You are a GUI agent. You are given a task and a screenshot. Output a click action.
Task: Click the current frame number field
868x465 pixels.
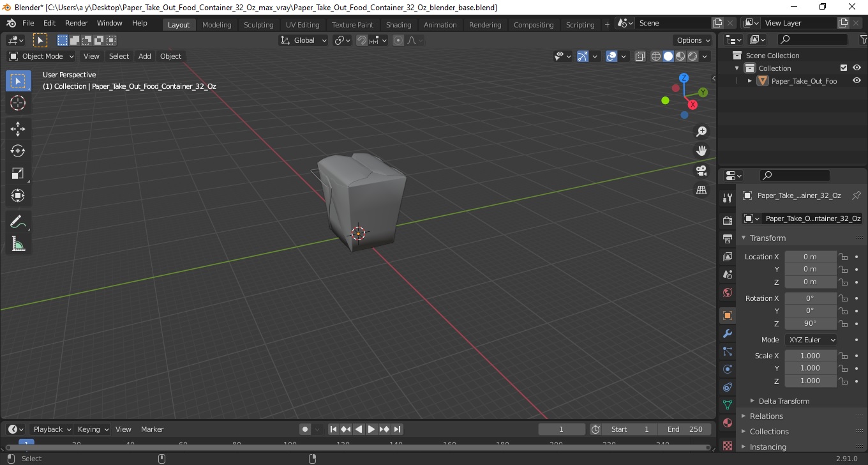tap(562, 429)
